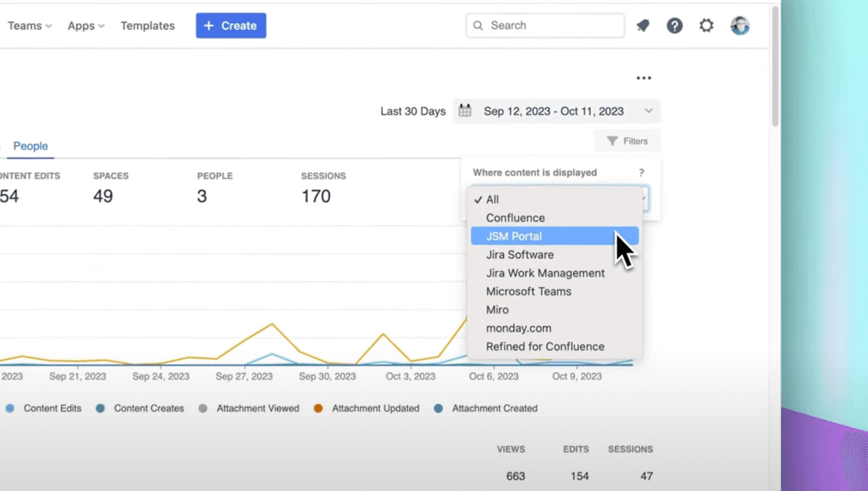Choose the Miro option
This screenshot has width=868, height=491.
point(555,310)
